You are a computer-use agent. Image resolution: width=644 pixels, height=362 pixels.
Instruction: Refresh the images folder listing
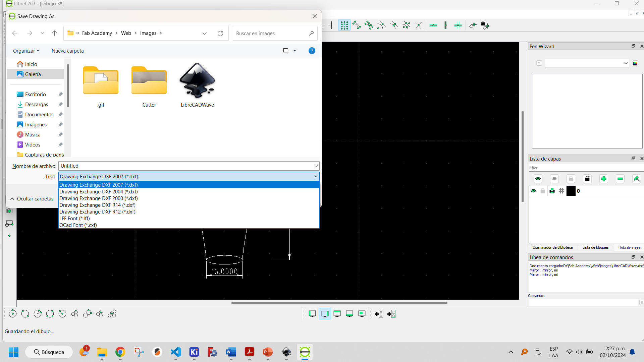pyautogui.click(x=220, y=33)
